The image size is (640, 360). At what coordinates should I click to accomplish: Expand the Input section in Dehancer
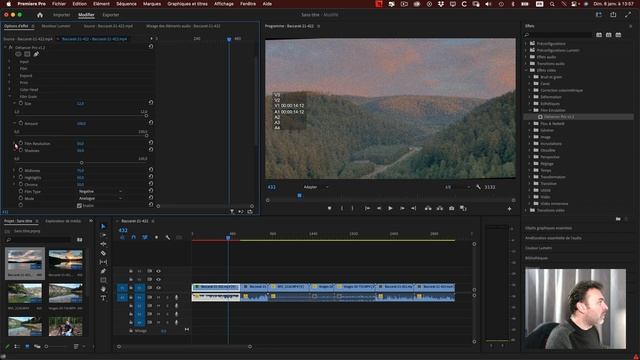10,62
